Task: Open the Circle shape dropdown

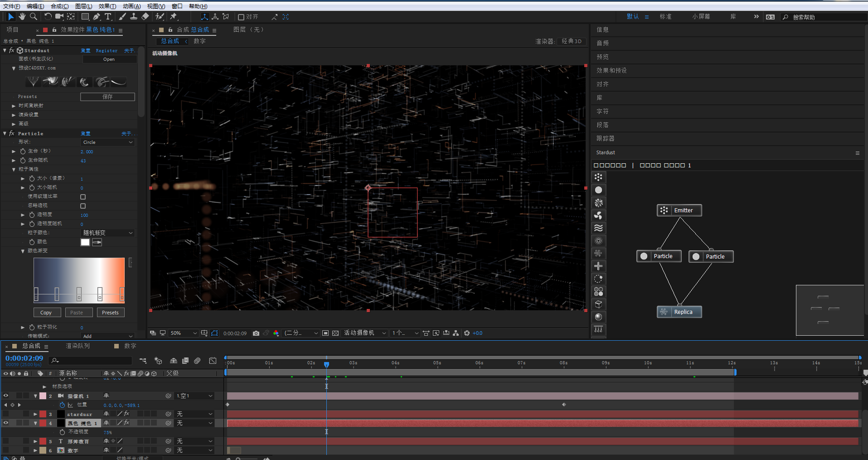Action: coord(108,142)
